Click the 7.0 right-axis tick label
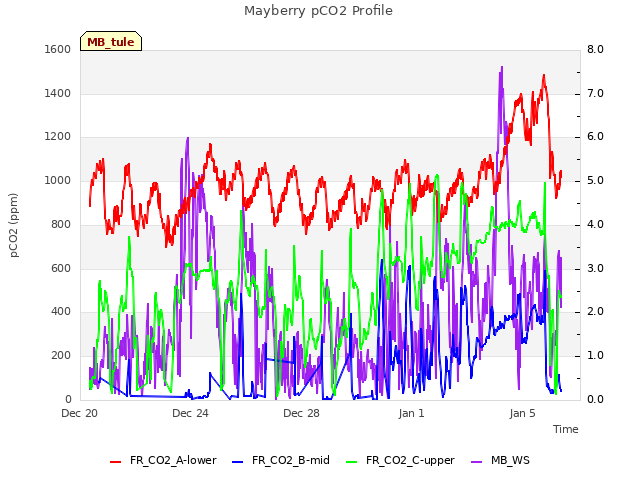This screenshot has height=480, width=640. [595, 93]
